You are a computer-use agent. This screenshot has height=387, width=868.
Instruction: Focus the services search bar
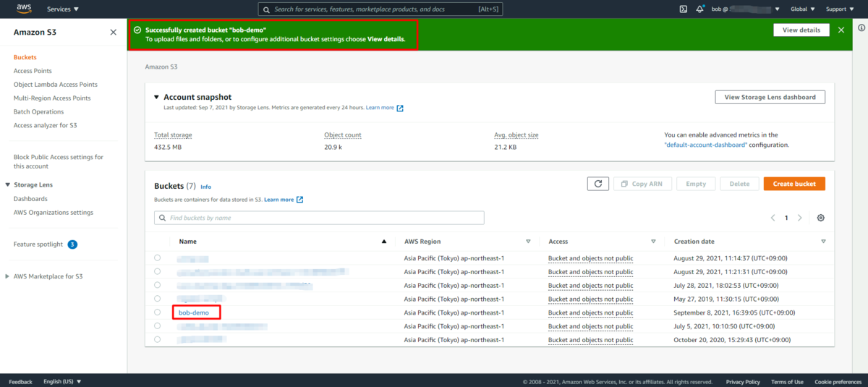[380, 9]
